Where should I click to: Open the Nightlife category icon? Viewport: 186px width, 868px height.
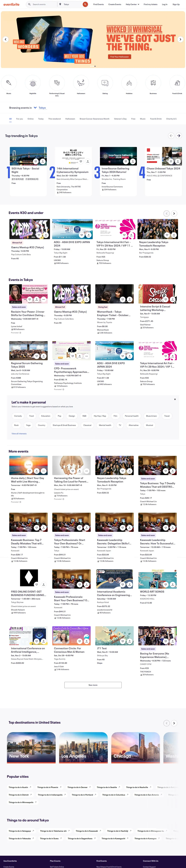[33, 83]
